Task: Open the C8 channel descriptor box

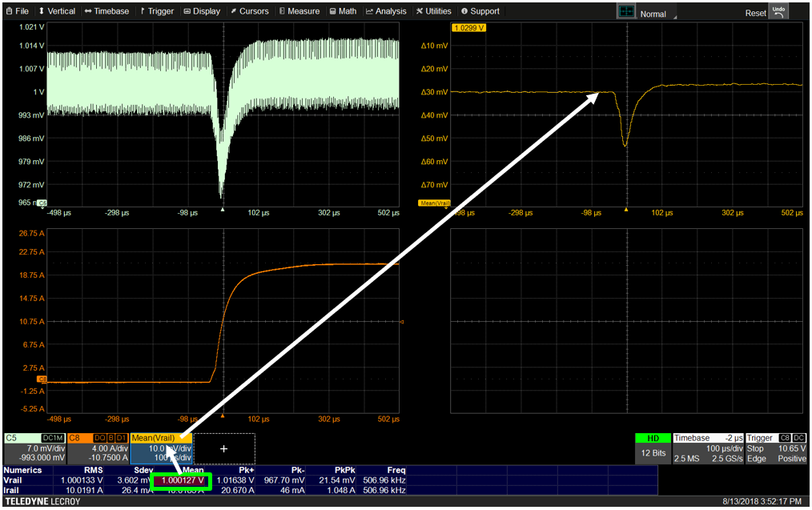Action: tap(98, 449)
